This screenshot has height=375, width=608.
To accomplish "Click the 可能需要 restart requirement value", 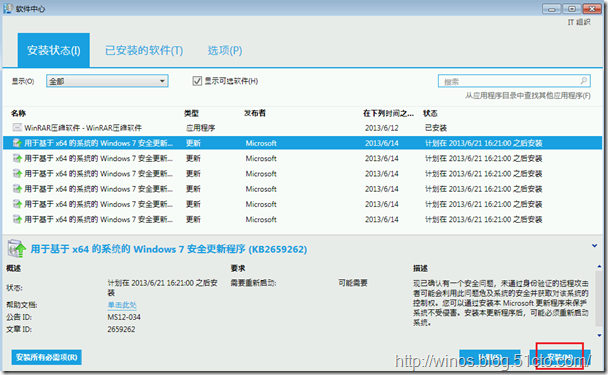I will (353, 283).
